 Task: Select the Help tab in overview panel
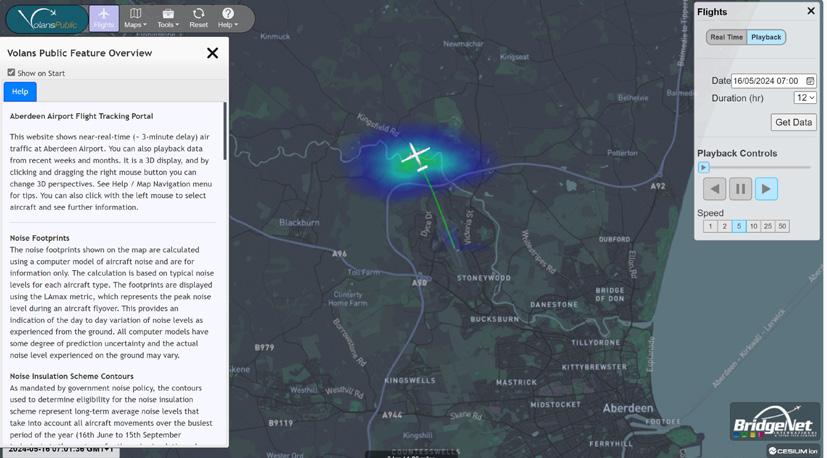coord(20,92)
